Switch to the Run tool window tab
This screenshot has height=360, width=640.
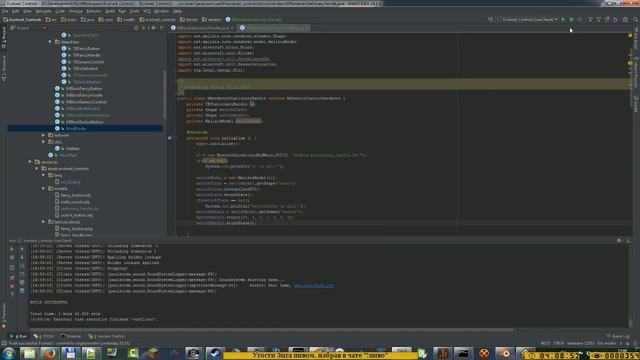pos(18,336)
